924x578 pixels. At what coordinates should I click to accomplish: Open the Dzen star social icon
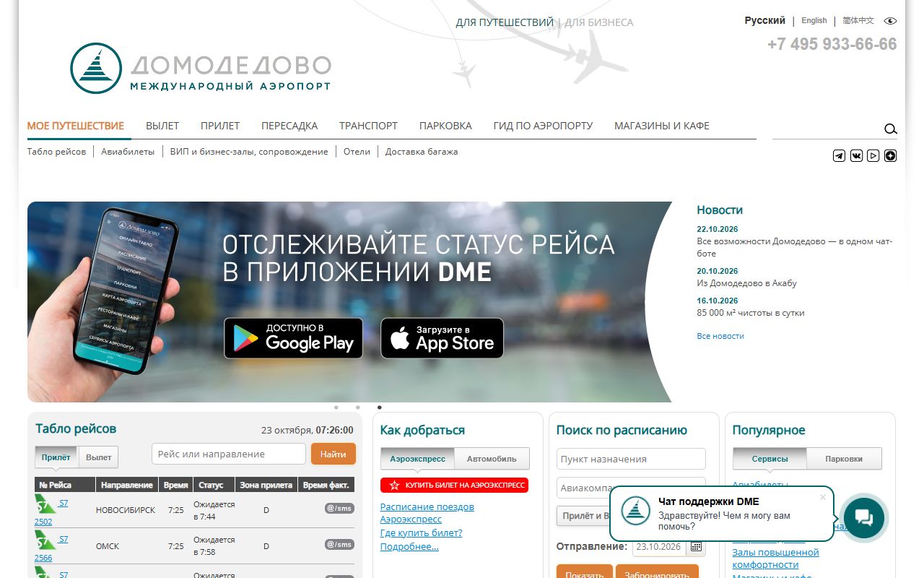pos(891,155)
